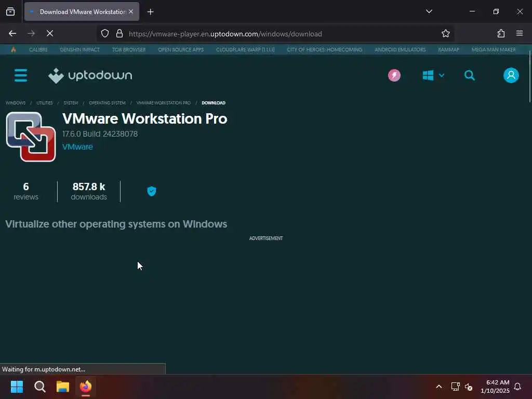Select the Download VMware Workstation tab
The height and width of the screenshot is (399, 532).
point(82,12)
